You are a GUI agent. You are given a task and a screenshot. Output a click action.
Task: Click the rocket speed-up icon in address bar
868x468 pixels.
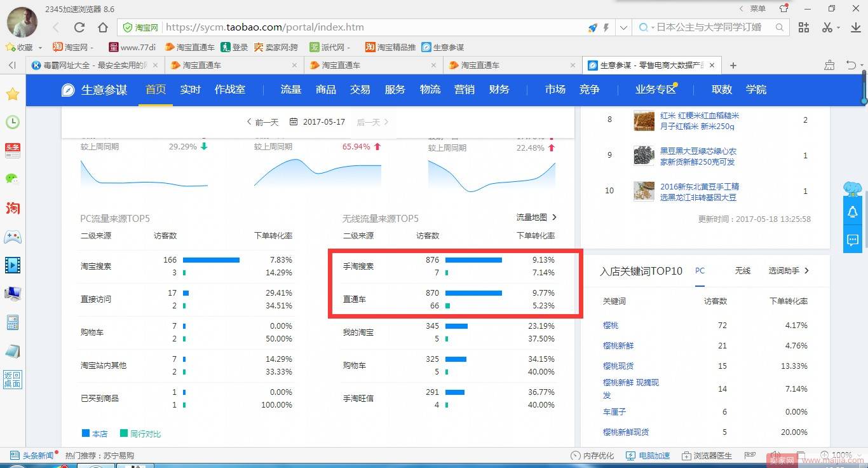pos(592,27)
